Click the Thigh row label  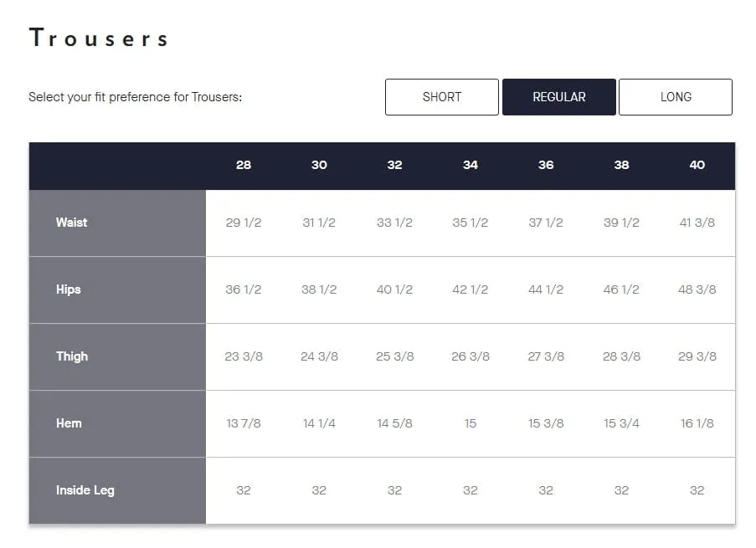click(72, 356)
